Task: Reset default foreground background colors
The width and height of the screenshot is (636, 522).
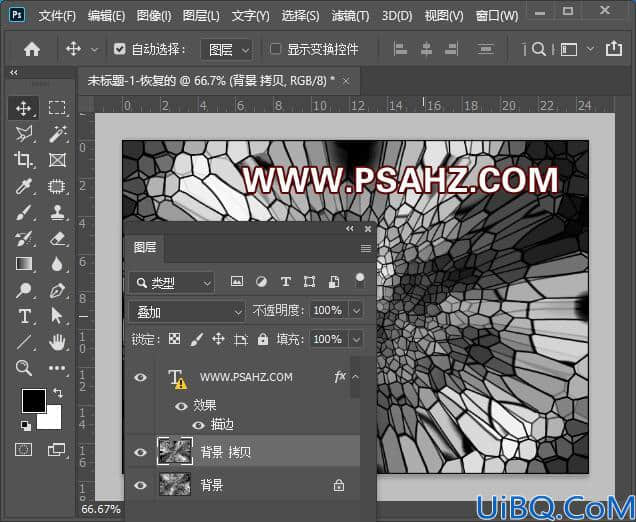Action: coord(26,425)
